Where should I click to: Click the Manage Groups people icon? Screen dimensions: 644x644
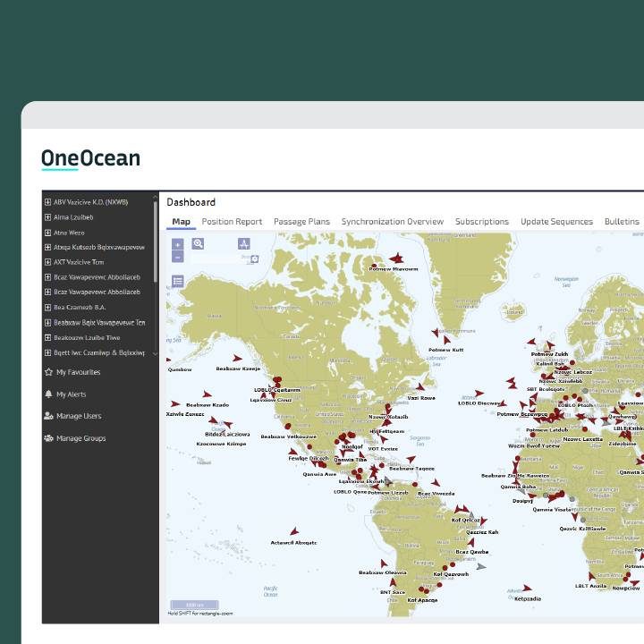(x=48, y=438)
